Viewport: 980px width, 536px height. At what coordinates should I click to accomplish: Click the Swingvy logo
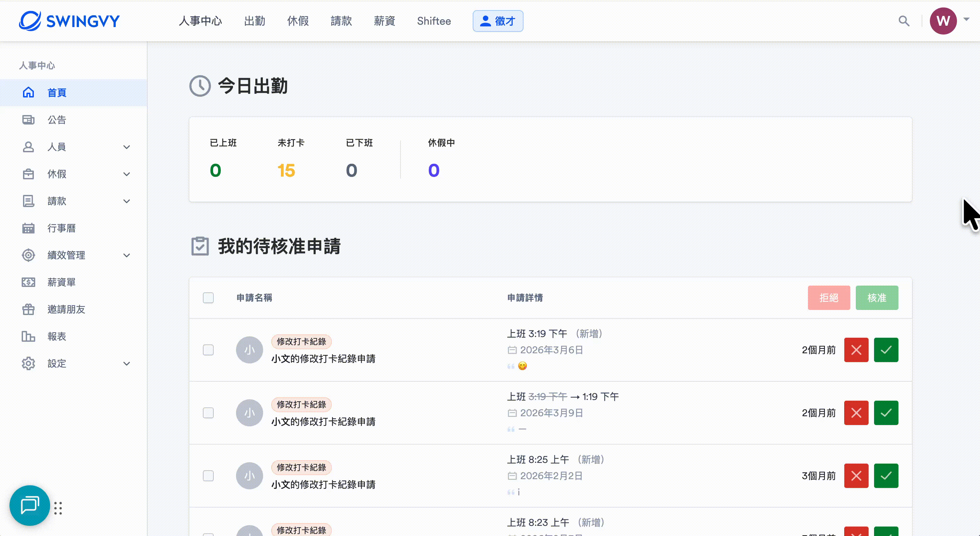[x=69, y=21]
